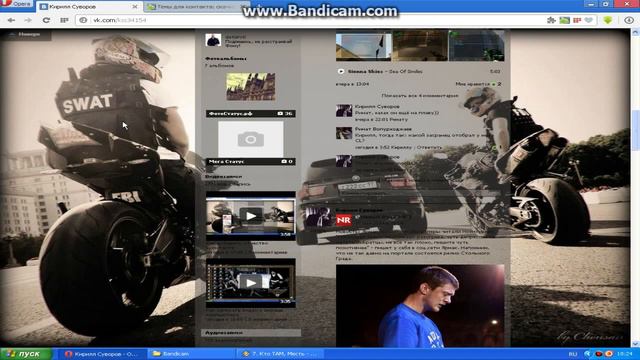
Task: Click the NR logo post thumbnail
Action: [x=344, y=220]
